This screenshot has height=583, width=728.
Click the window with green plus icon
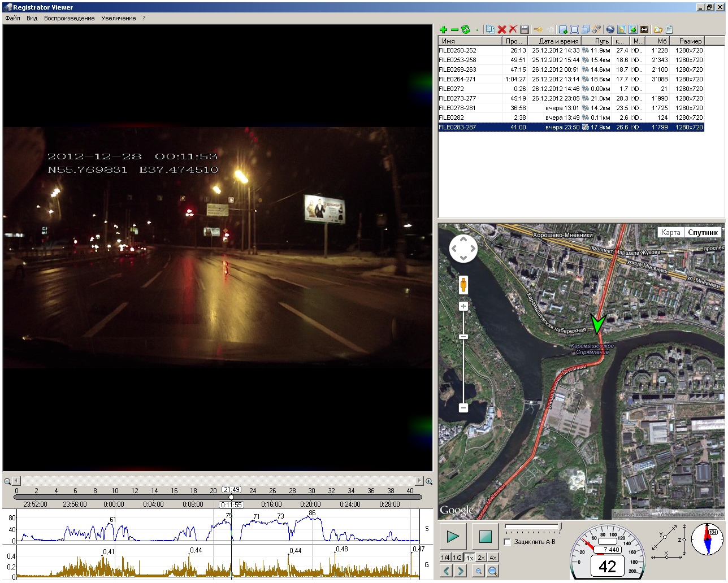(563, 29)
